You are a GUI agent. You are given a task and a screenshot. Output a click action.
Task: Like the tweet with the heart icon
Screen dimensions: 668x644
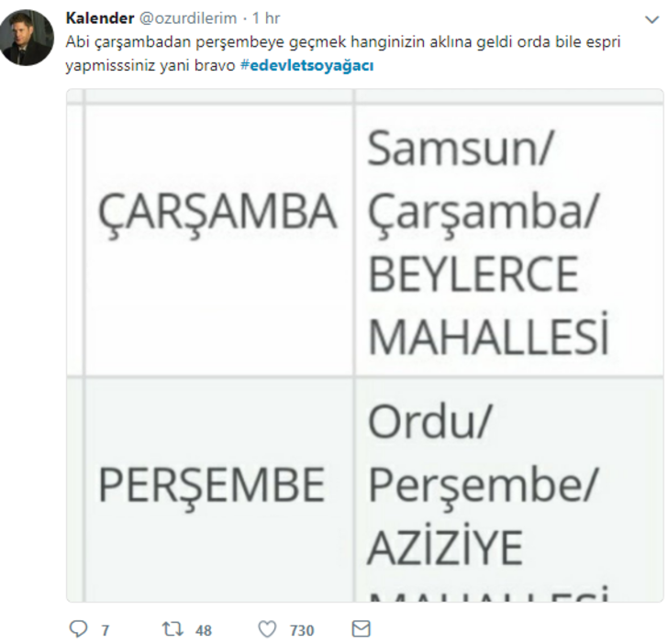click(x=267, y=629)
